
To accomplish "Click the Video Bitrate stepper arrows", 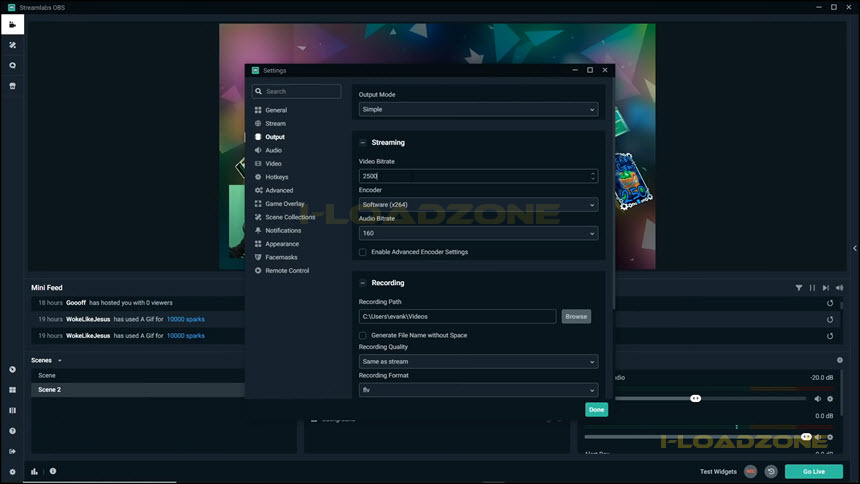I will point(592,176).
